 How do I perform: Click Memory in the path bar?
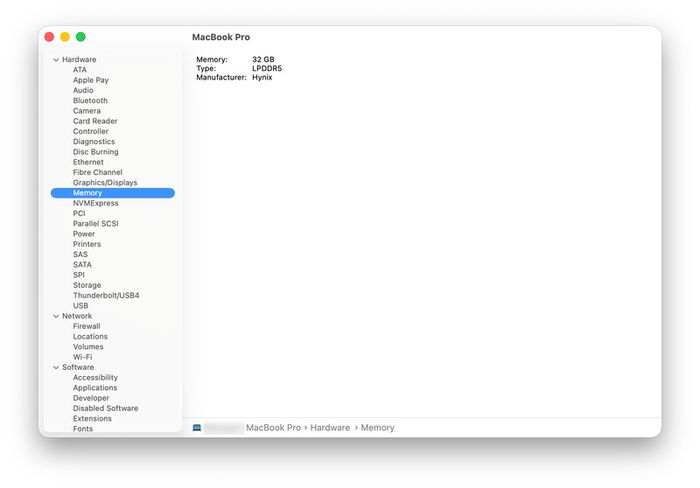click(377, 428)
